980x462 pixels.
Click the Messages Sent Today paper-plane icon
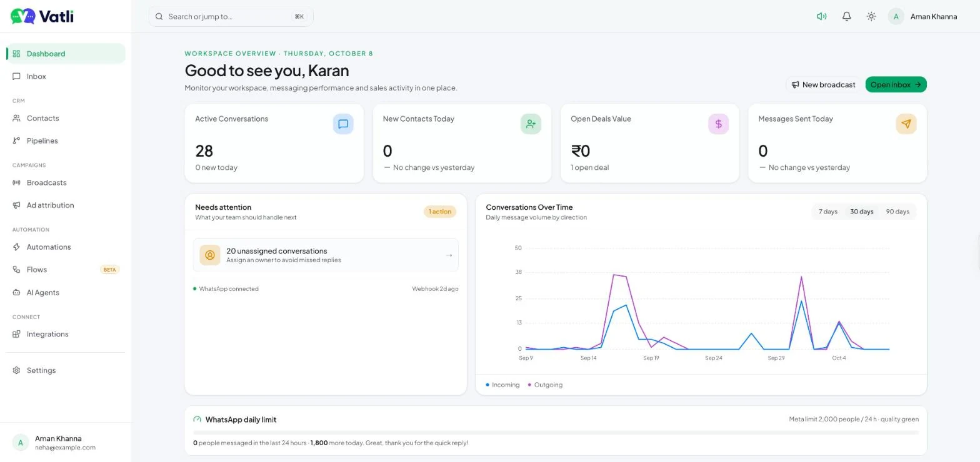click(906, 124)
